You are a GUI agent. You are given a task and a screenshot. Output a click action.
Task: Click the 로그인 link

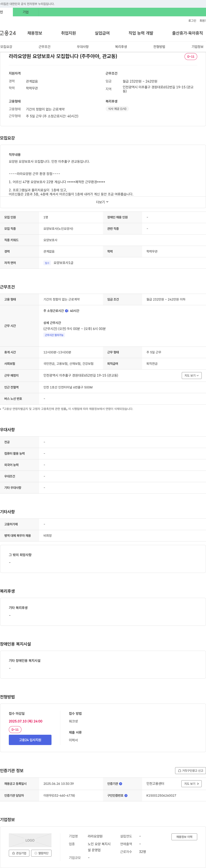192,21
